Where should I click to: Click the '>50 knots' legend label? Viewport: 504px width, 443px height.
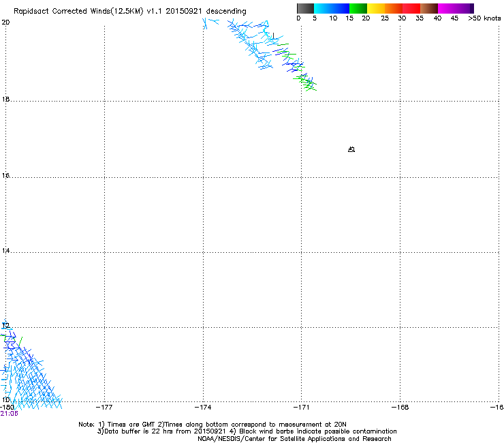click(x=484, y=18)
